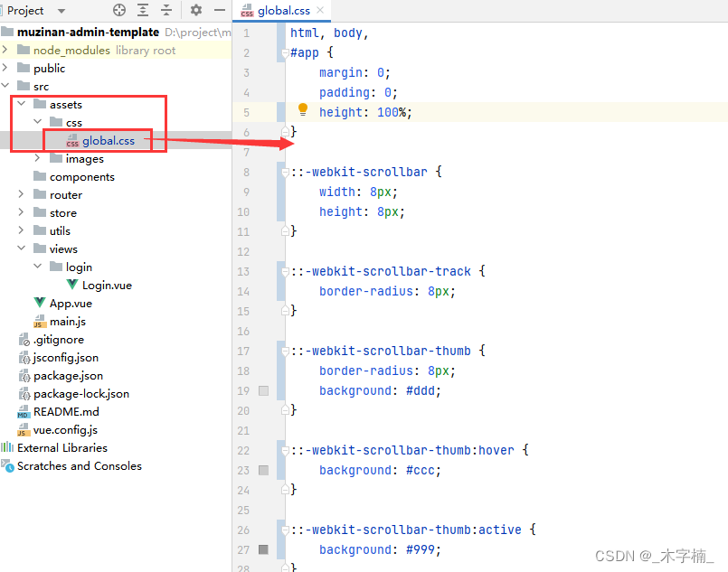The height and width of the screenshot is (572, 728).
Task: Expand the node_modules folder
Action: tap(5, 49)
